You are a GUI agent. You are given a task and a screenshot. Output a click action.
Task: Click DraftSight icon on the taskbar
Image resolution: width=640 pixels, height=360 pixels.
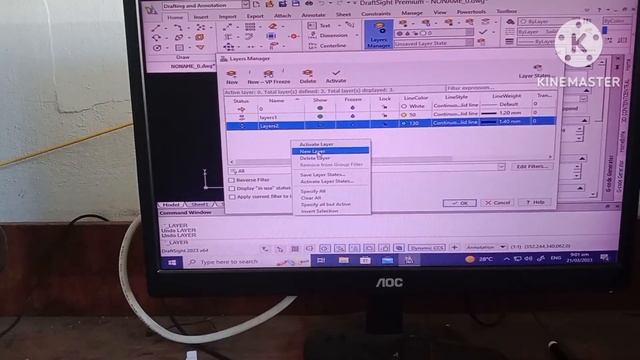click(x=409, y=259)
